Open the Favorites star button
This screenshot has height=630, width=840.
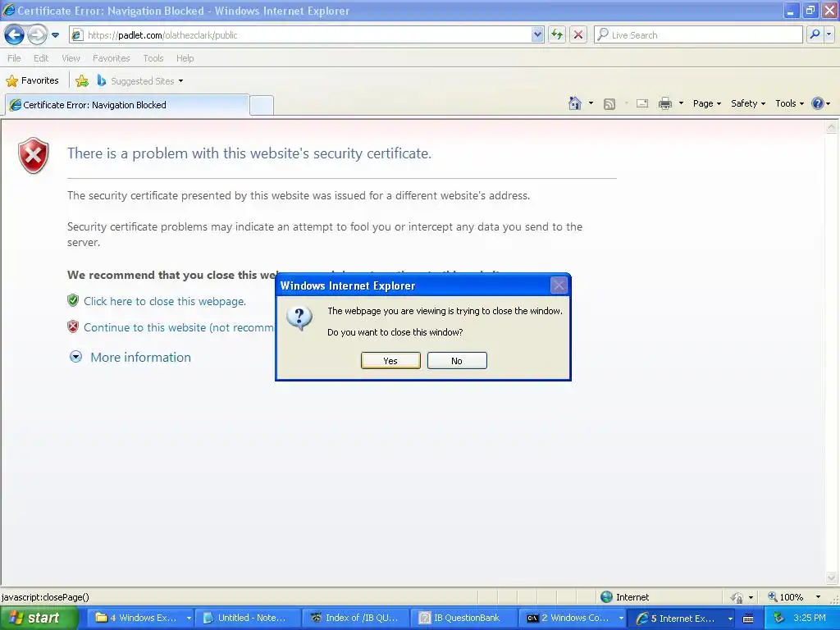pyautogui.click(x=32, y=81)
